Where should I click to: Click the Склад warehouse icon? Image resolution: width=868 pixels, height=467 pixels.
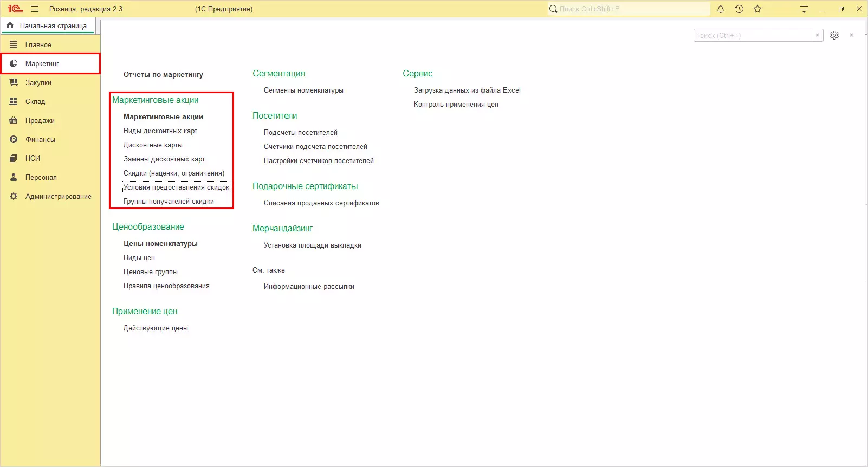(14, 101)
